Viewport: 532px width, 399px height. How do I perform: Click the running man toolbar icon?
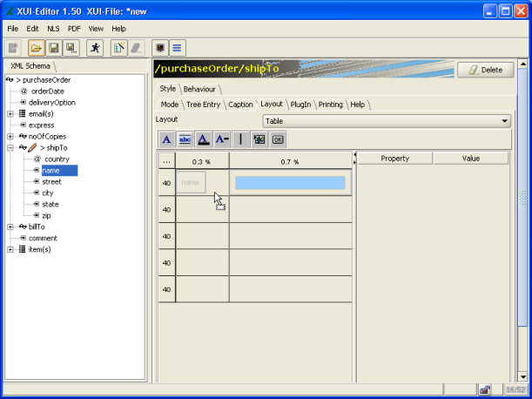[x=95, y=48]
